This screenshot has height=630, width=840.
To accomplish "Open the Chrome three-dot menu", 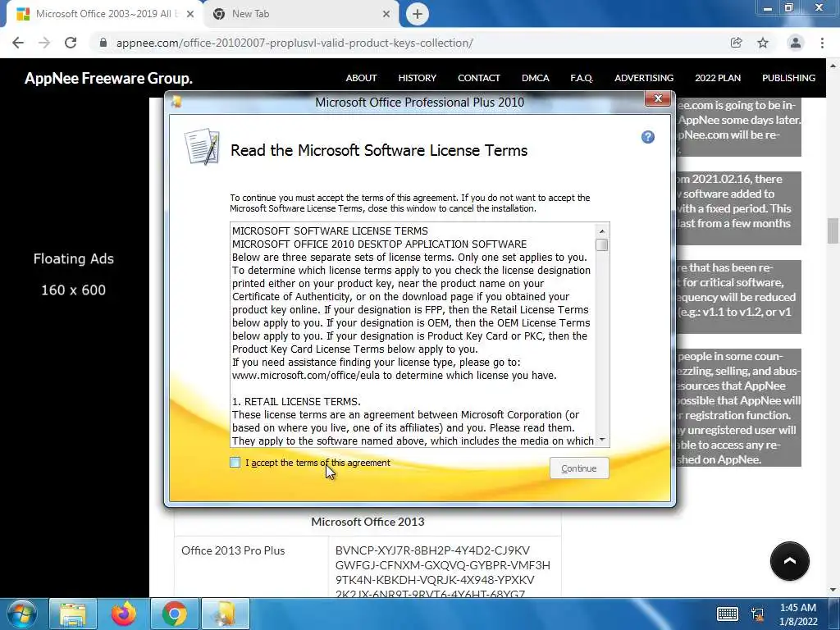I will [822, 43].
